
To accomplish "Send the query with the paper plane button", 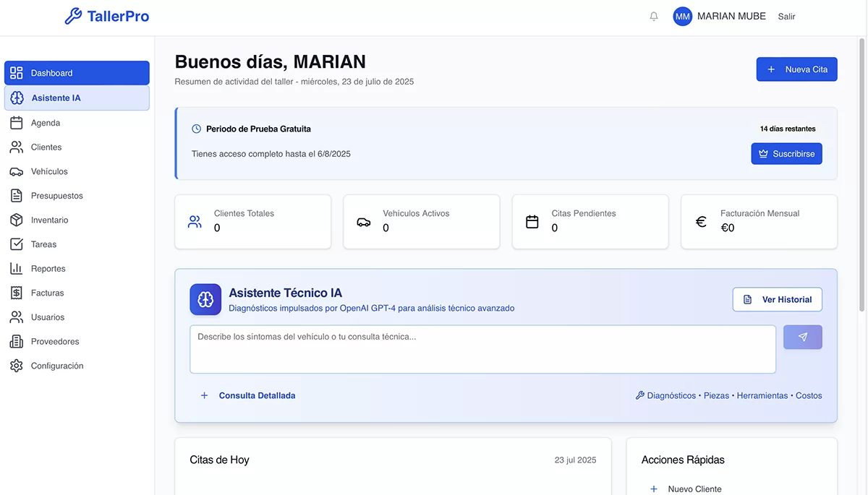I will [803, 337].
